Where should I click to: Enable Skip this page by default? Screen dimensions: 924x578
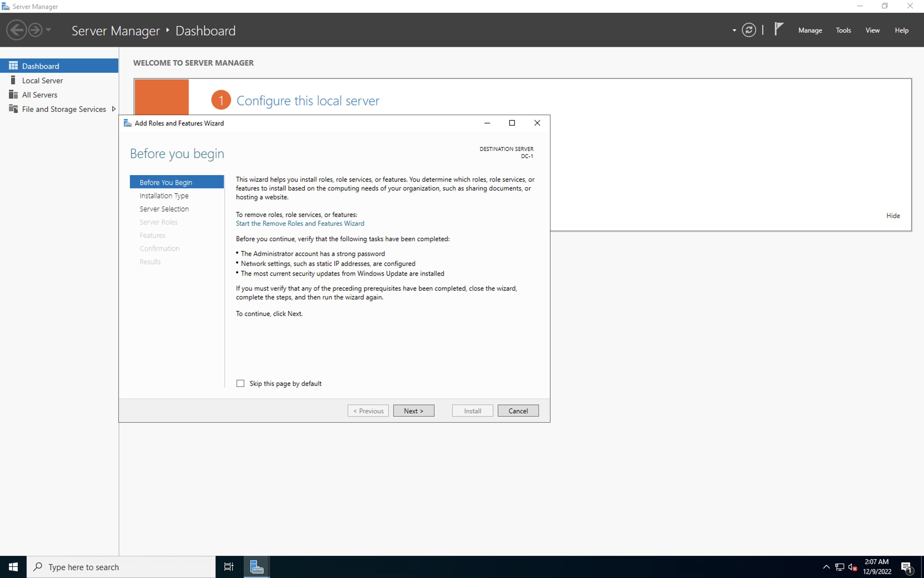pyautogui.click(x=240, y=383)
